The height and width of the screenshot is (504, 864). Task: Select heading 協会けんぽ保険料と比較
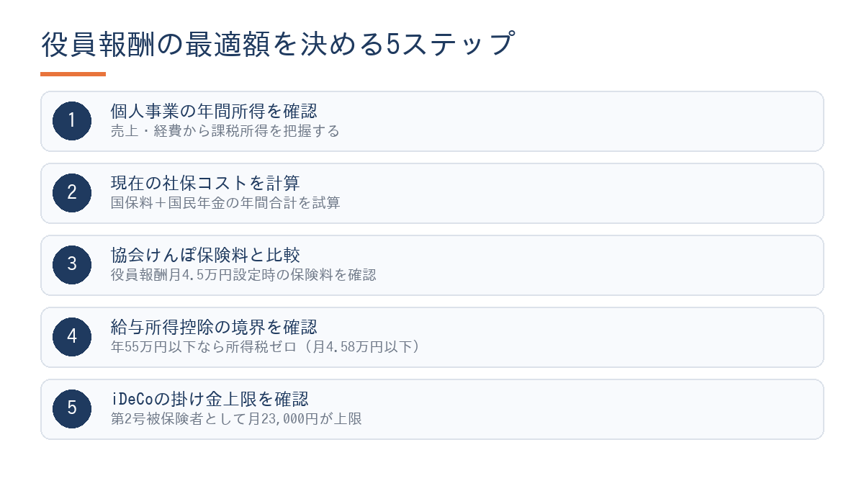pyautogui.click(x=205, y=256)
